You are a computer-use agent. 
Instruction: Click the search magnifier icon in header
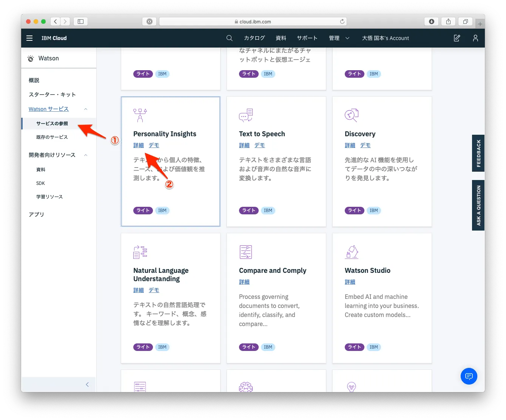pos(229,38)
